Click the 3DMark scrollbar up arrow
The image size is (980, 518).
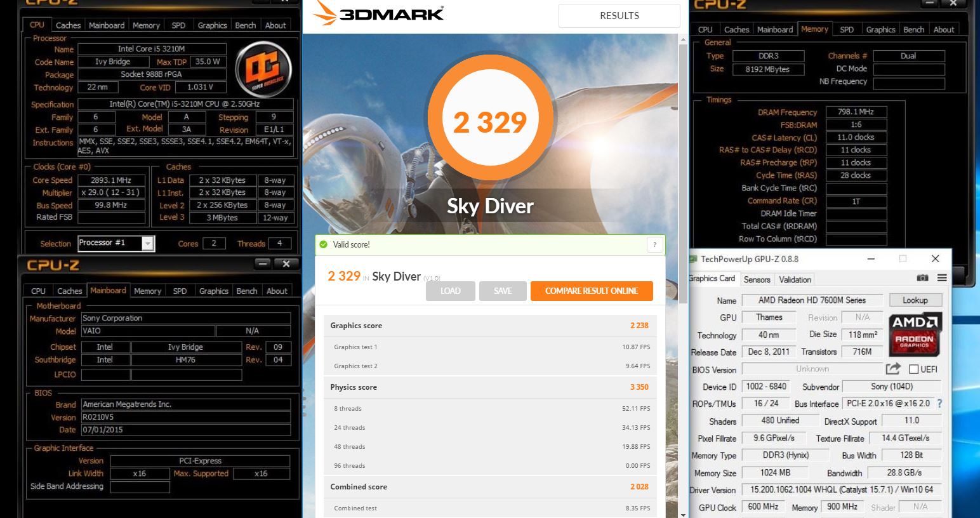click(x=683, y=39)
